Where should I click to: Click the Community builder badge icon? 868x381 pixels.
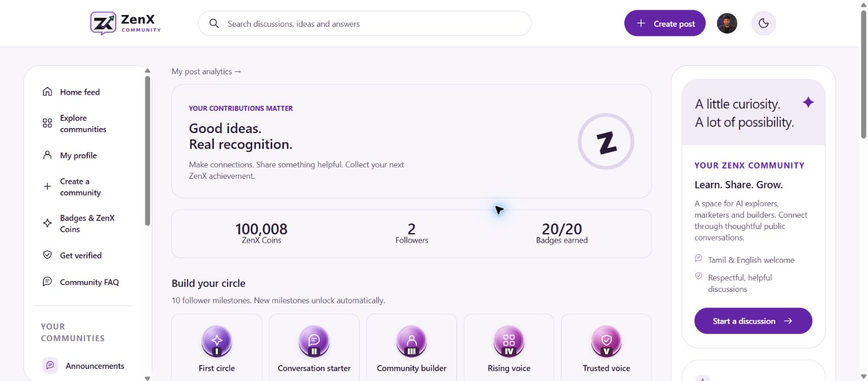click(411, 341)
